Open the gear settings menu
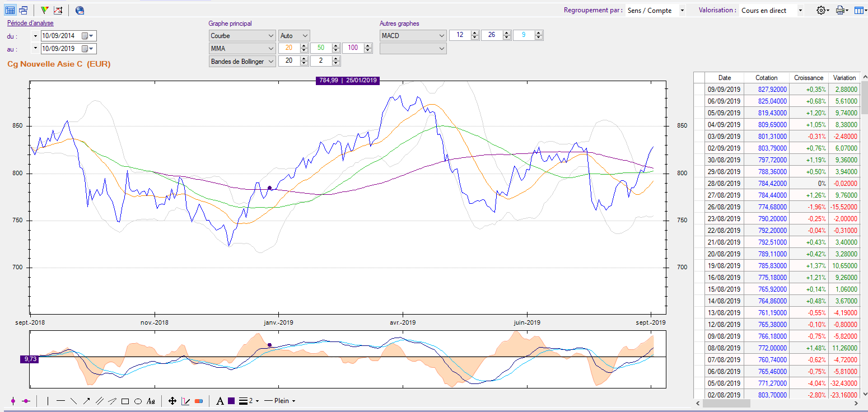This screenshot has height=412, width=868. coord(822,10)
